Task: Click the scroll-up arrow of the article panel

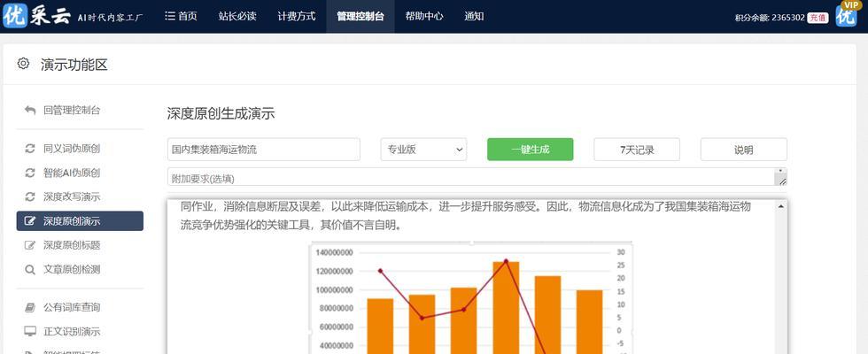Action: pyautogui.click(x=780, y=206)
